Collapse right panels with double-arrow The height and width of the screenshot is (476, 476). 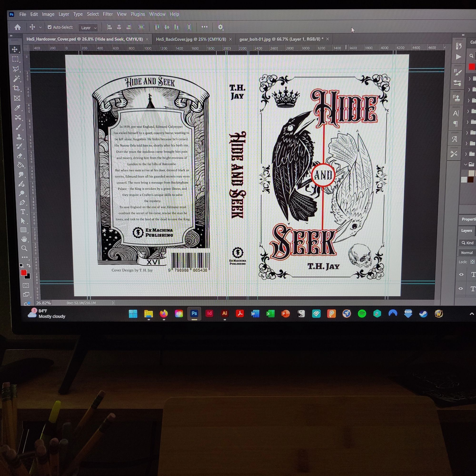click(463, 35)
